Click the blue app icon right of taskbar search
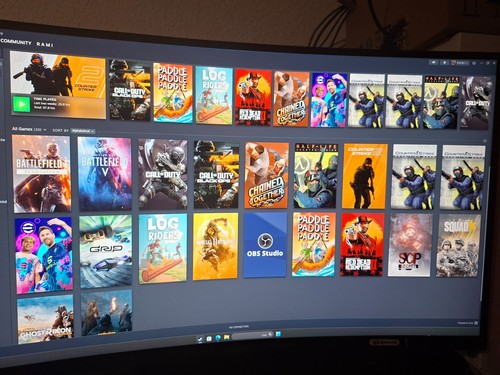This screenshot has height=375, width=500. (278, 334)
